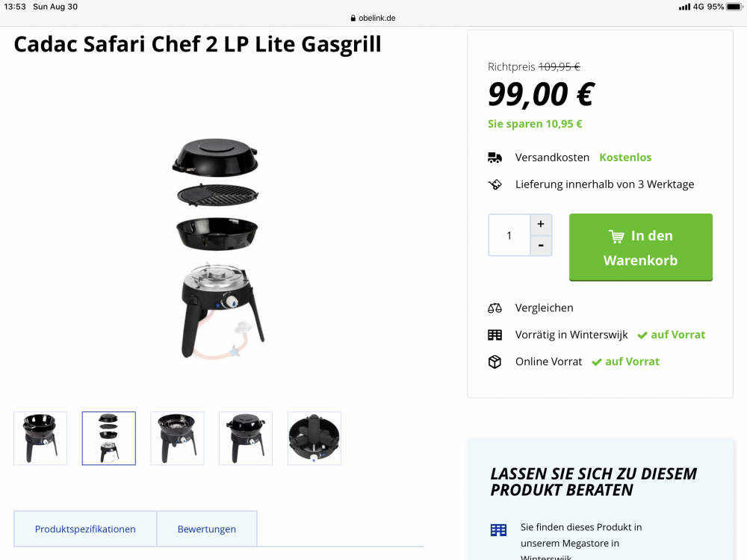Click the store icon beside Vorrätig in Winterswijk

tap(495, 335)
